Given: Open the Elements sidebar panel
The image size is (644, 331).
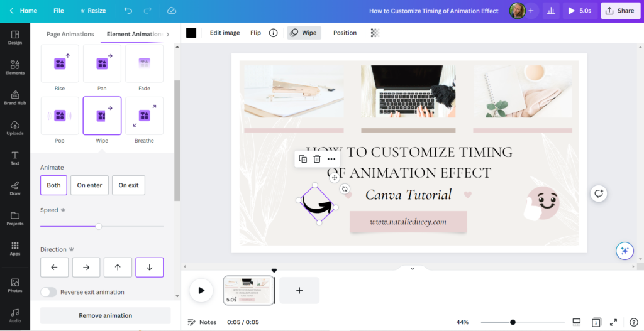Looking at the screenshot, I should [15, 68].
